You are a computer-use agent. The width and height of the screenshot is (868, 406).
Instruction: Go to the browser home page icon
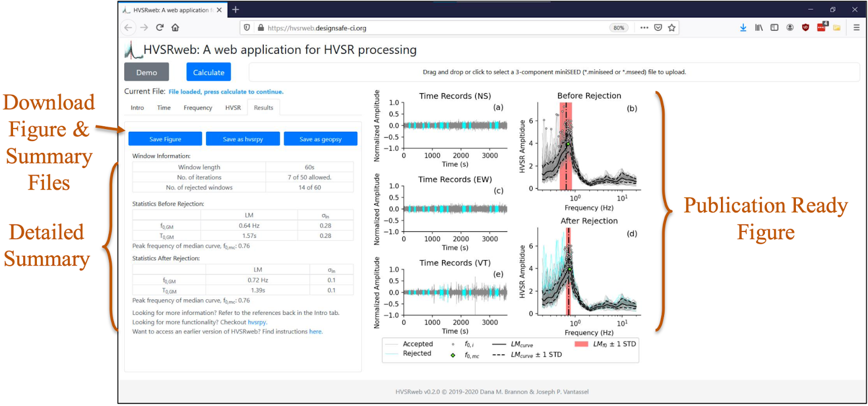coord(175,28)
